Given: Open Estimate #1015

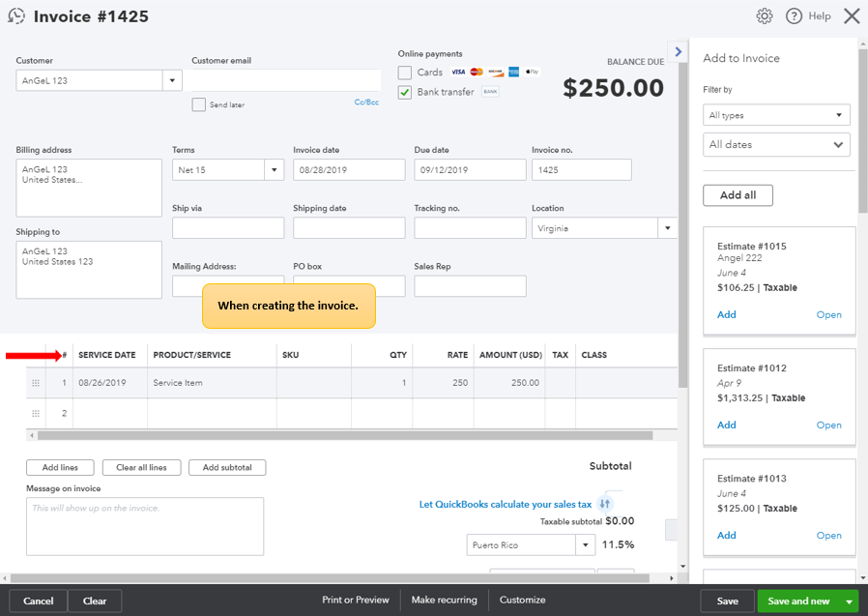Looking at the screenshot, I should click(x=828, y=314).
